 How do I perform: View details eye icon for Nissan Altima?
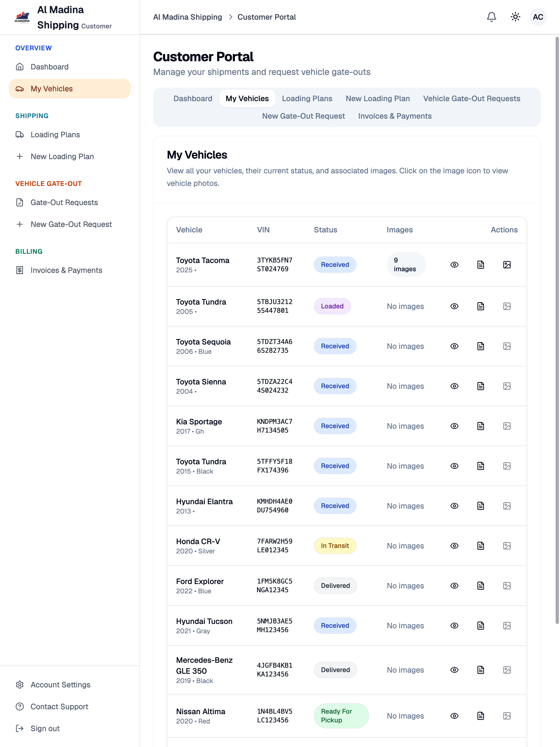[x=454, y=716]
